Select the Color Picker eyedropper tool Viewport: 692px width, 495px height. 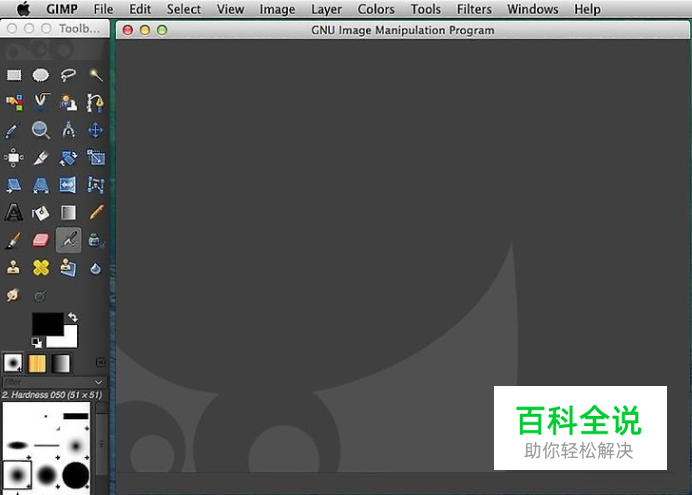(12, 130)
